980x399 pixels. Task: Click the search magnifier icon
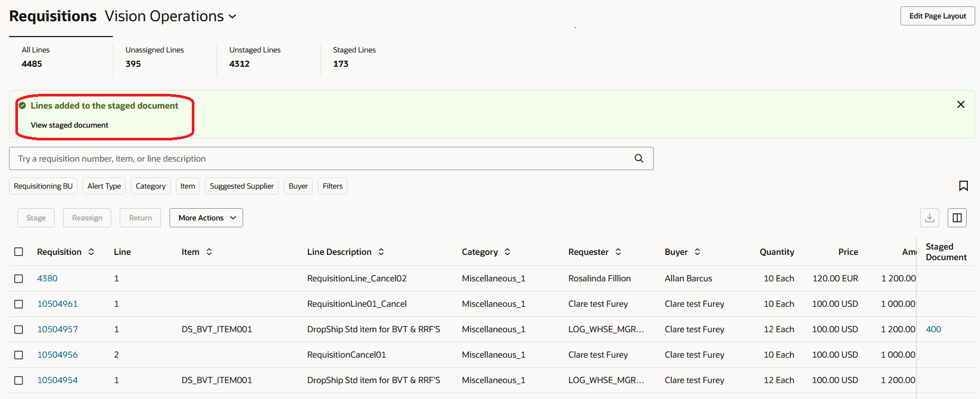coord(639,158)
